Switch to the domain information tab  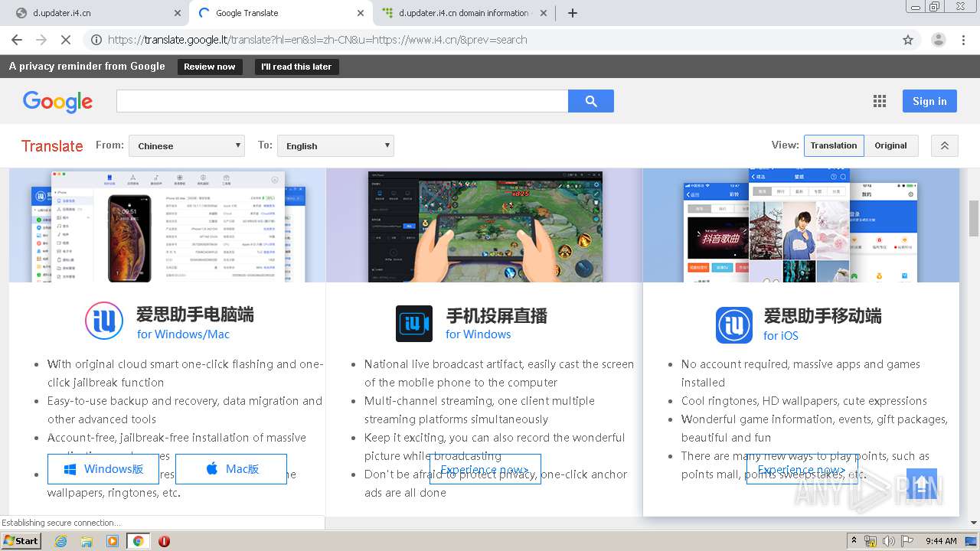click(x=465, y=13)
